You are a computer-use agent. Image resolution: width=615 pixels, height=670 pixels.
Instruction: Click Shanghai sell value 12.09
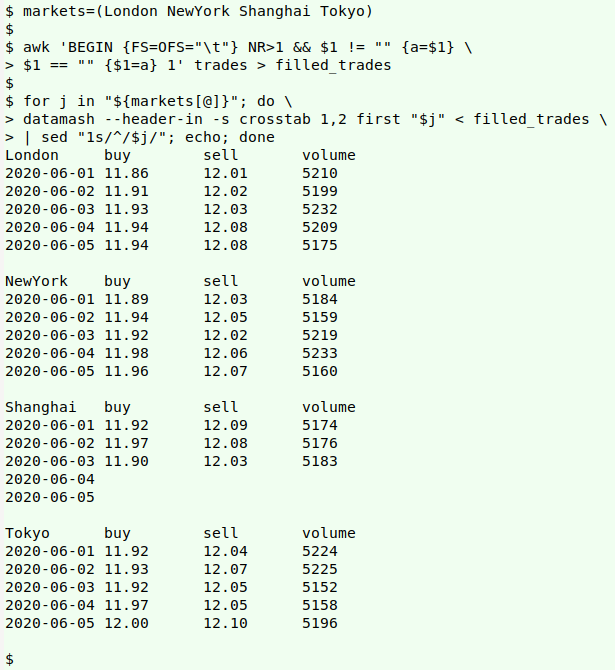[x=225, y=426]
